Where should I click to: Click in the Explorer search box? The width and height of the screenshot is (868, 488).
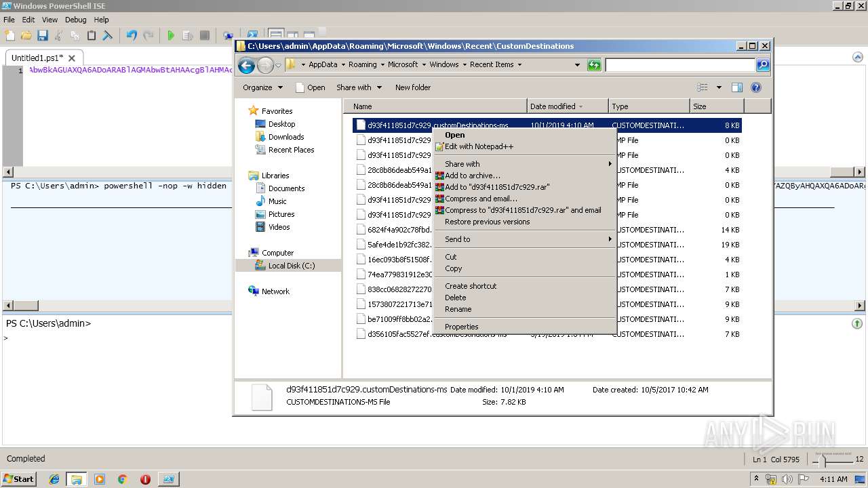coord(680,65)
